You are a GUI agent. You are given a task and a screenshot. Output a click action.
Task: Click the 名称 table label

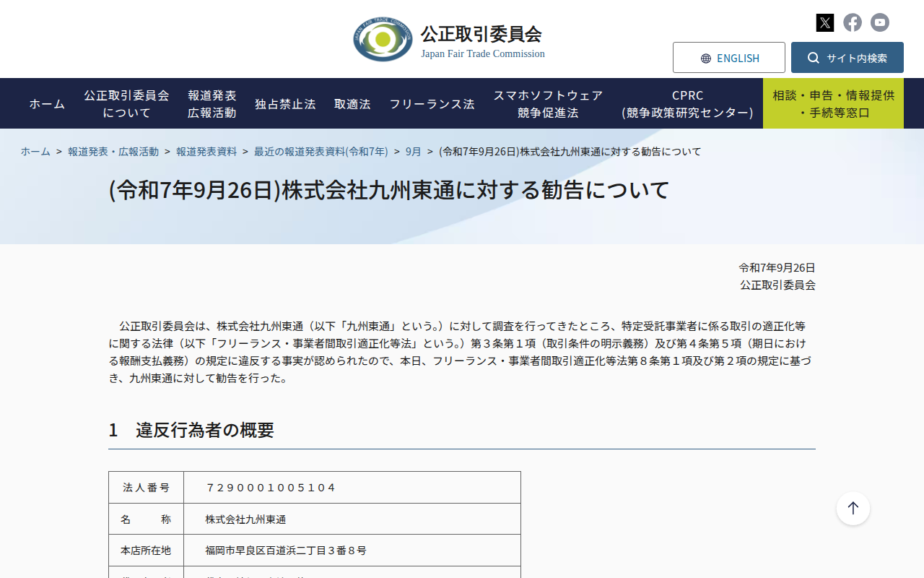146,519
